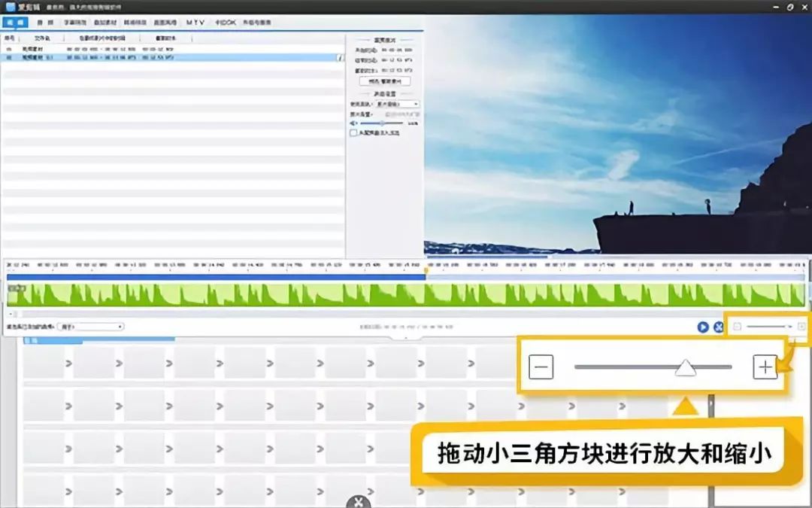Minimize the 爱剪辑 window
812x508 pixels.
(x=776, y=8)
